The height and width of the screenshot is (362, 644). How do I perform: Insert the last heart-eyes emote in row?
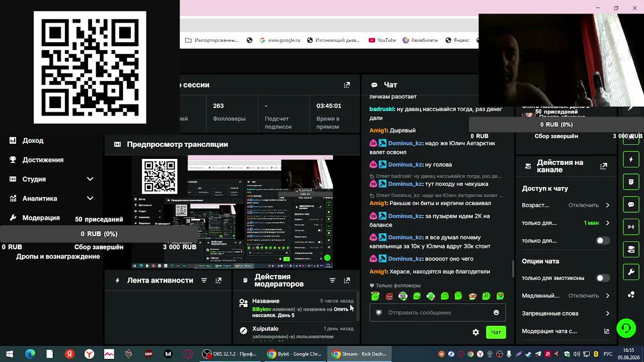coord(500,297)
